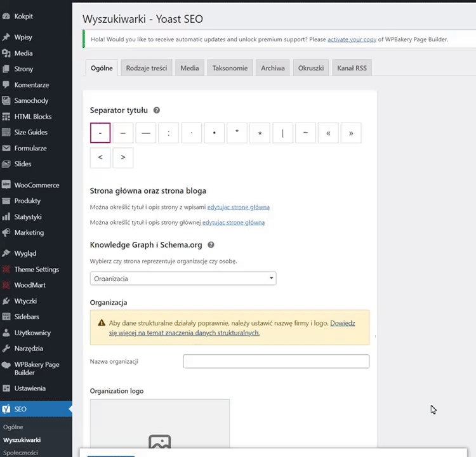Click the Theme Settings icon
Viewport: 476px width, 457px height.
(x=6, y=269)
